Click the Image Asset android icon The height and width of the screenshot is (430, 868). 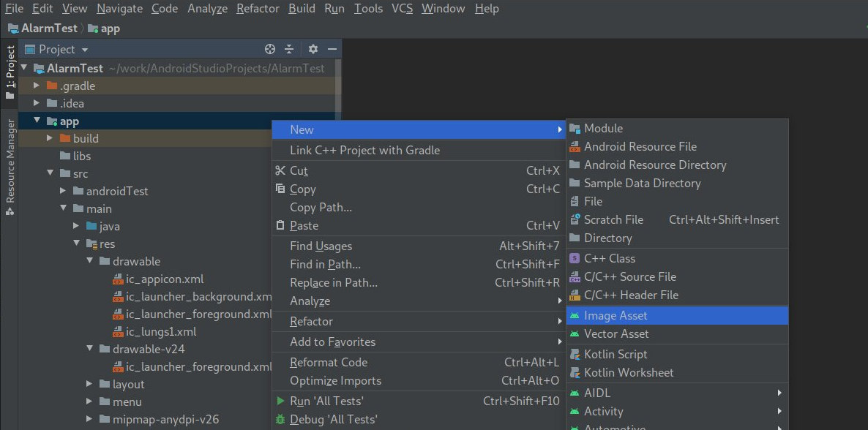point(575,315)
